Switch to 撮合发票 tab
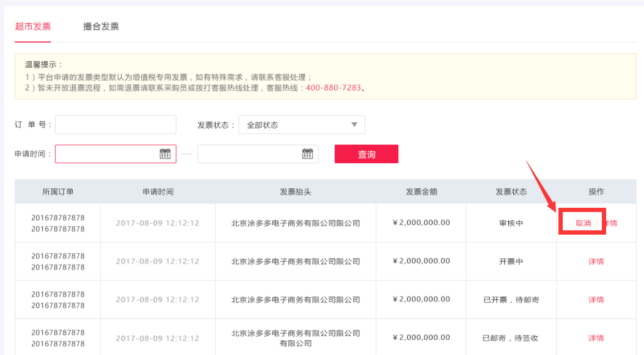The image size is (644, 355). [x=101, y=27]
